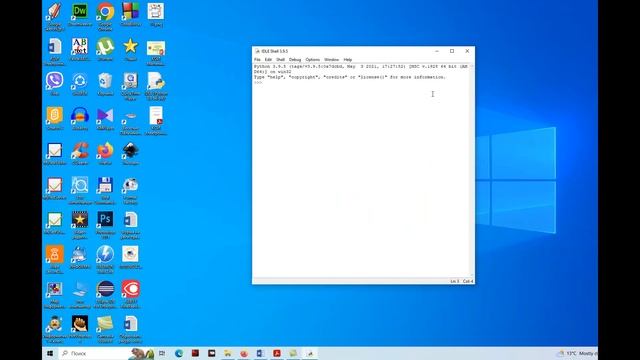Open the Windows Start menu
The height and width of the screenshot is (360, 640).
tap(50, 353)
